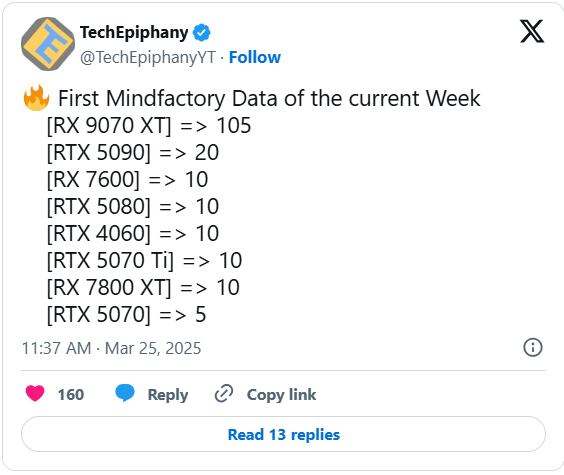Screen dimensions: 564x475
Task: Click the RX 9070 XT => 105 line
Action: click(149, 126)
